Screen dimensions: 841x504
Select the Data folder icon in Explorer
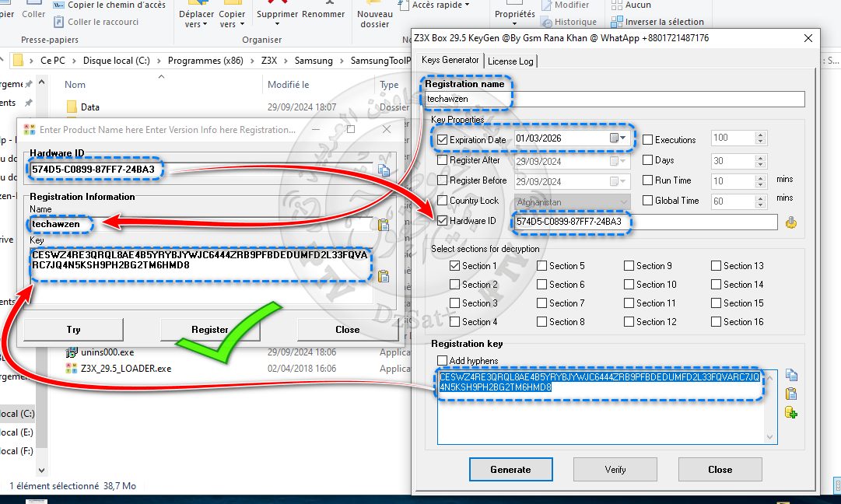(x=72, y=107)
